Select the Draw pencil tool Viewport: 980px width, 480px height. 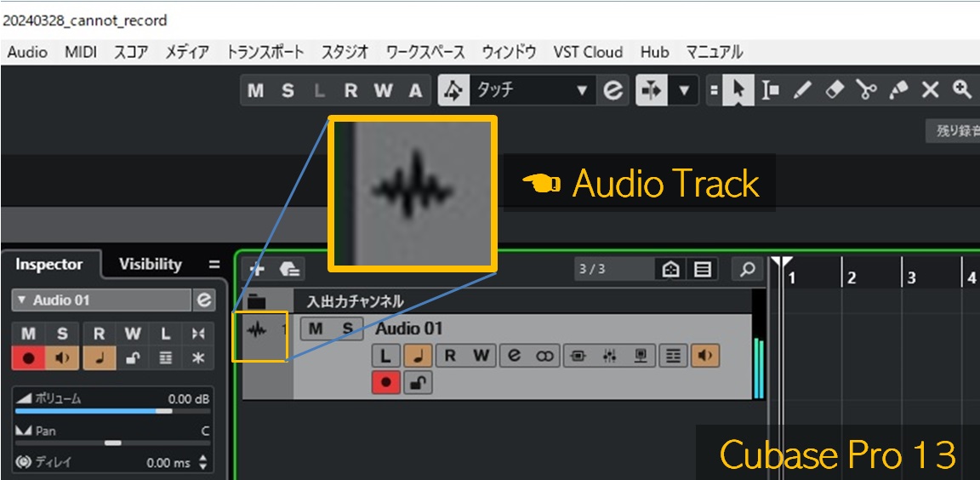[x=802, y=90]
